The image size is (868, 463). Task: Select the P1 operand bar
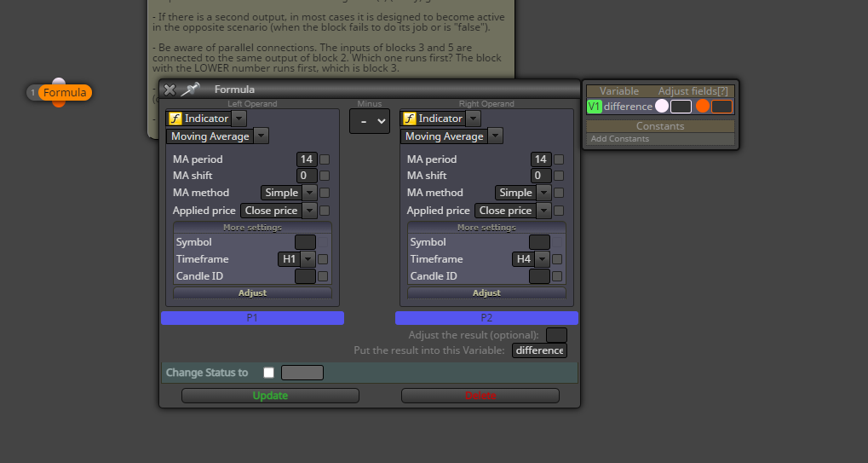pyautogui.click(x=252, y=318)
